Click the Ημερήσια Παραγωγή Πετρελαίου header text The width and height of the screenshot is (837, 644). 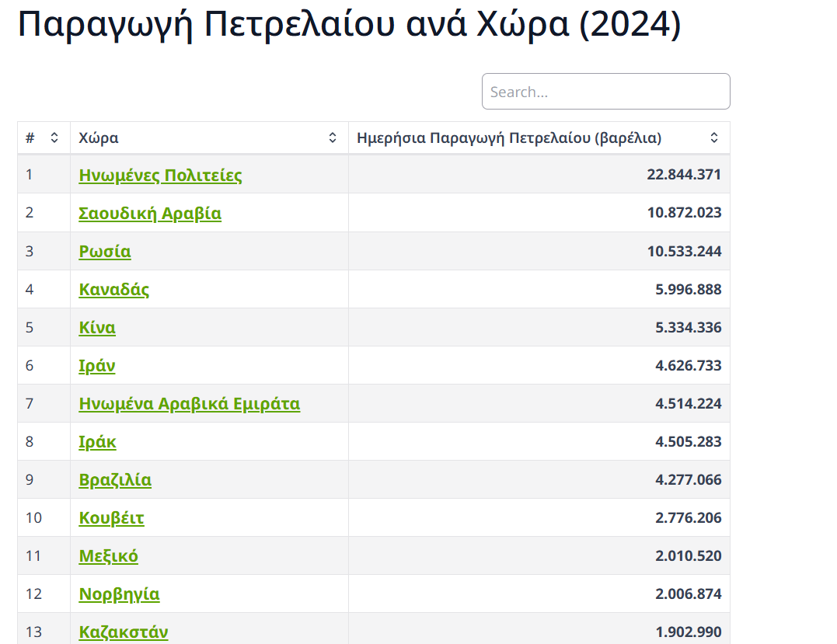(509, 138)
